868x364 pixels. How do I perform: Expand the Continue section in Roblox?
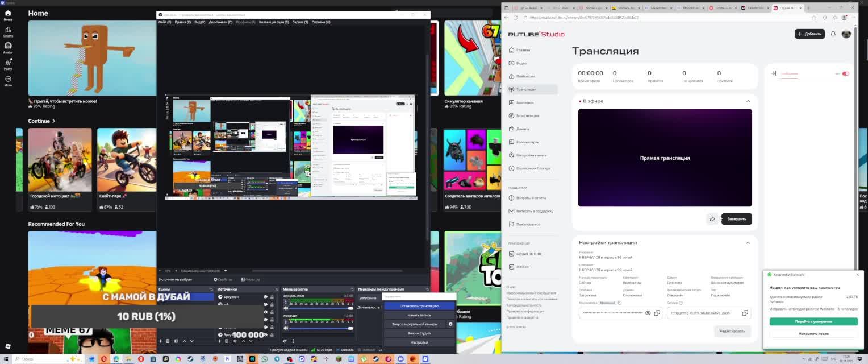(x=41, y=121)
